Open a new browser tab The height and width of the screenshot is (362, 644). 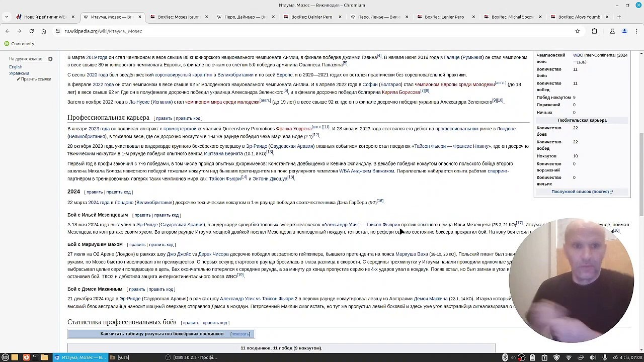click(x=619, y=17)
